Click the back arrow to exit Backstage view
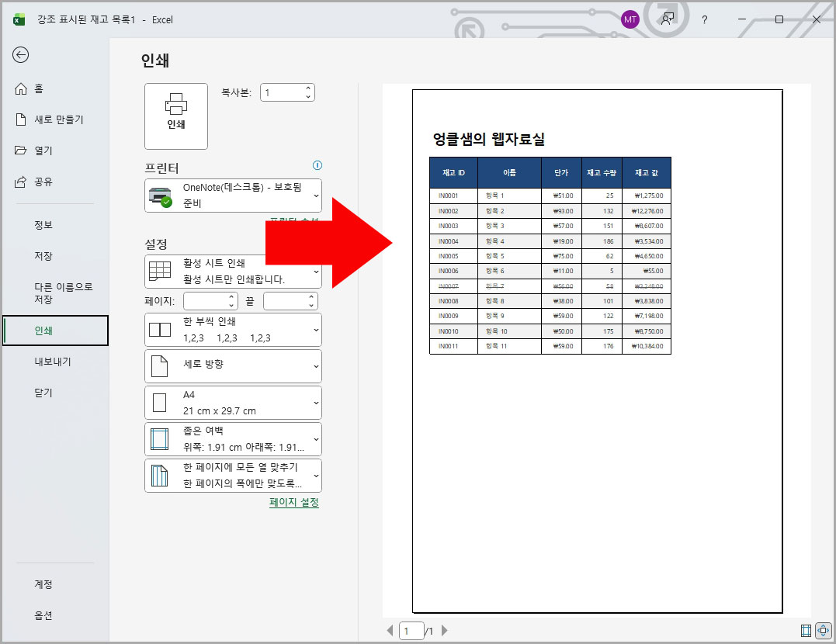The image size is (836, 644). point(21,55)
